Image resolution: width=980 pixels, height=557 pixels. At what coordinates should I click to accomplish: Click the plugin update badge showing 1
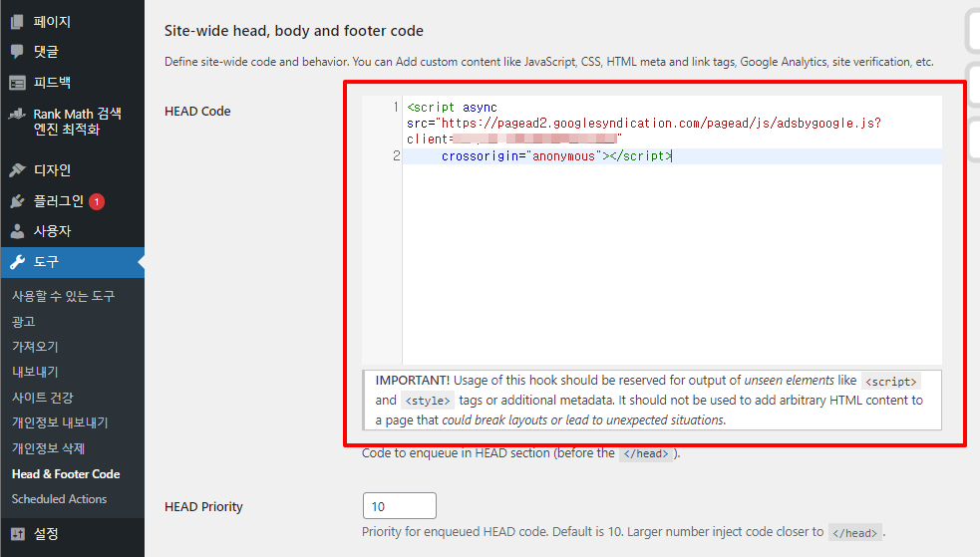coord(97,201)
